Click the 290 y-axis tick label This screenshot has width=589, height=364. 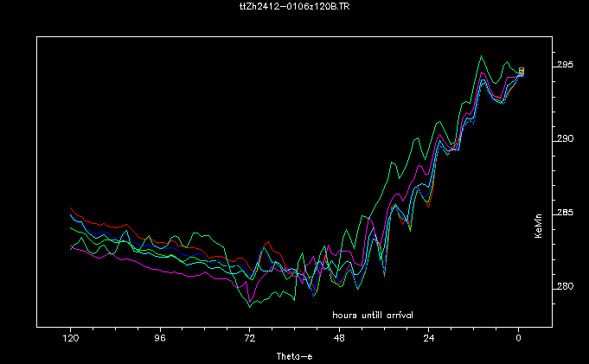[x=567, y=139]
